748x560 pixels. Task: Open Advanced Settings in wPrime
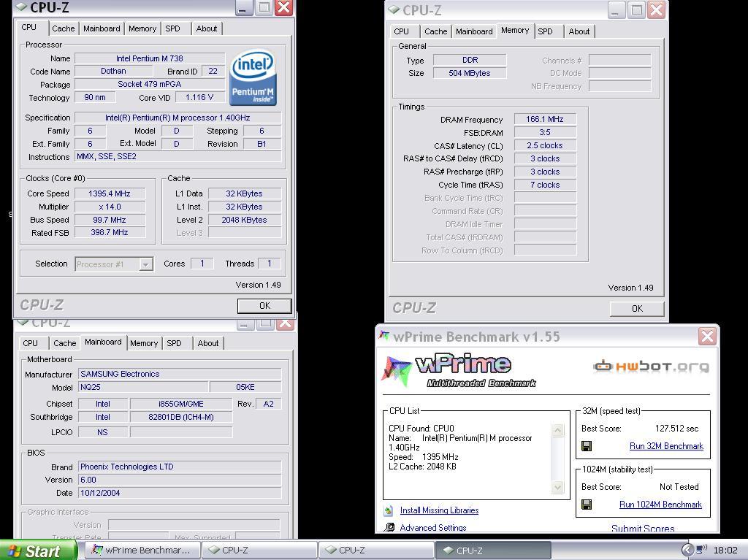pos(433,528)
